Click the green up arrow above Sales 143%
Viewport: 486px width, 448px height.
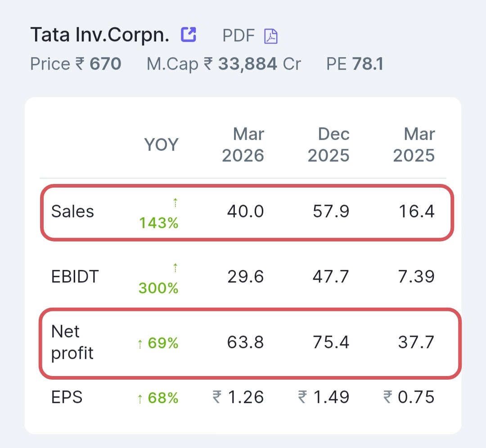tap(175, 202)
